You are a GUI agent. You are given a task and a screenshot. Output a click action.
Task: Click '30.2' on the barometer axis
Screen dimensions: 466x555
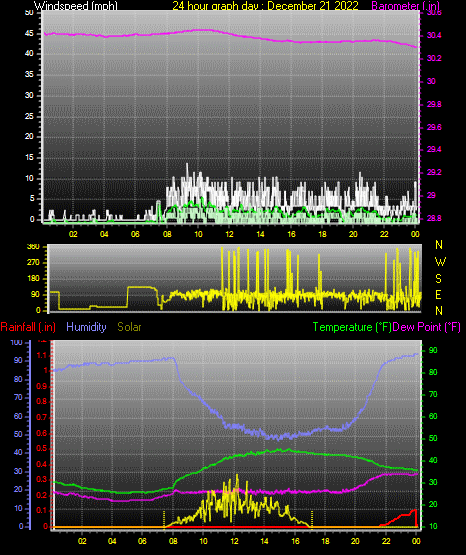(x=434, y=58)
